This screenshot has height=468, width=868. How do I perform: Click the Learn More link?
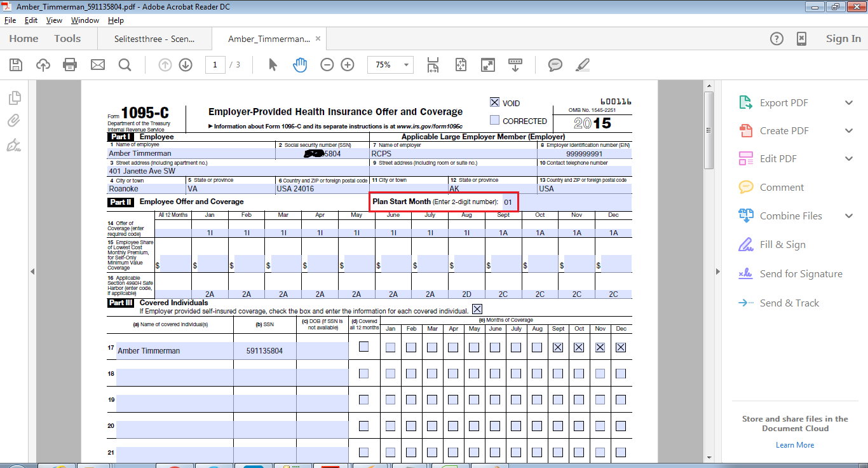click(x=794, y=445)
